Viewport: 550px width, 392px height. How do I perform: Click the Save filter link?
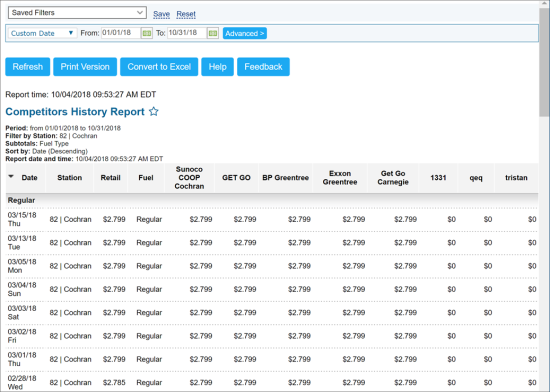point(161,14)
